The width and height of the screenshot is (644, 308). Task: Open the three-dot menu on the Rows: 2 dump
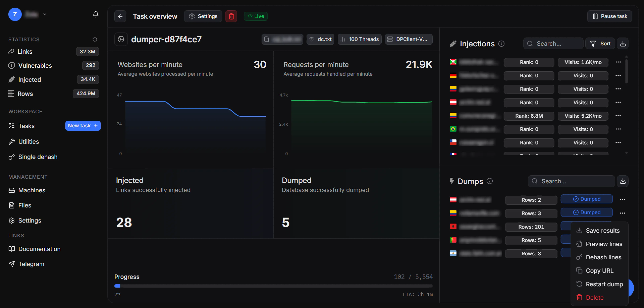622,200
